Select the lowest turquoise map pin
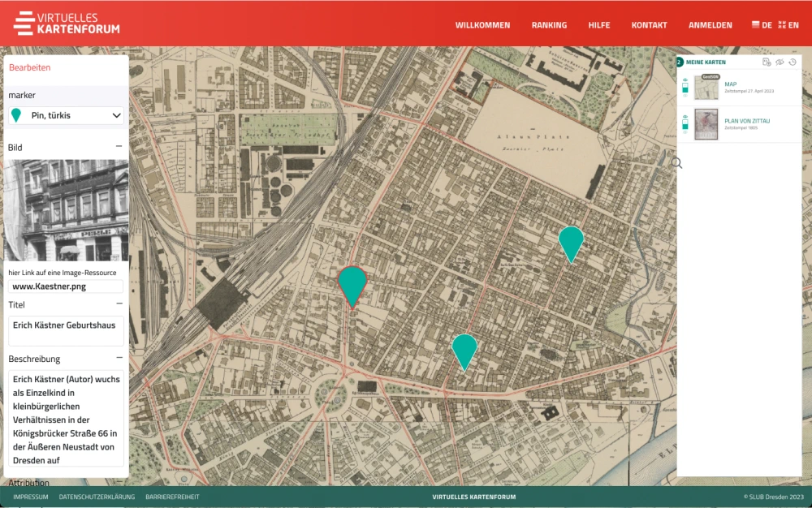Image resolution: width=812 pixels, height=508 pixels. coord(464,351)
